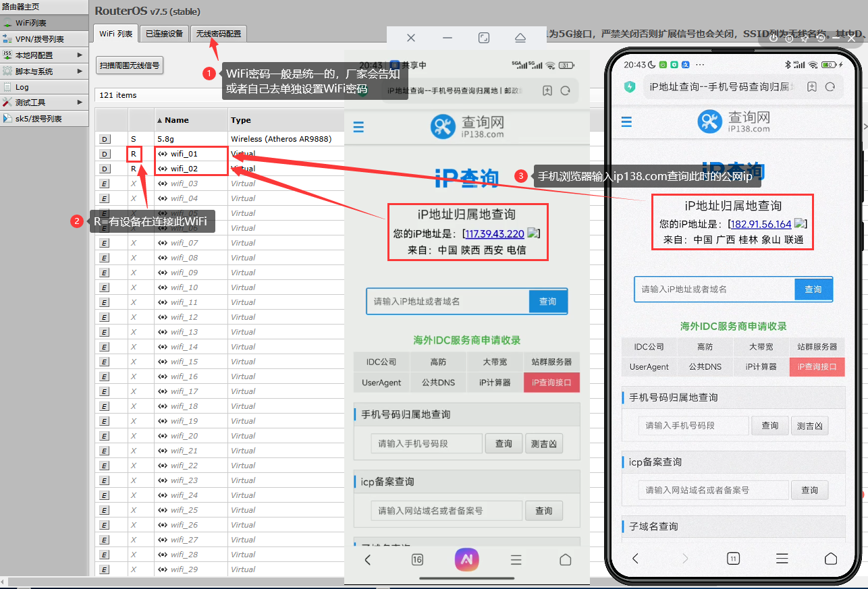Click 公共DNS on the 桂林联通 phone
Screen dimensions: 868x589
coord(705,367)
